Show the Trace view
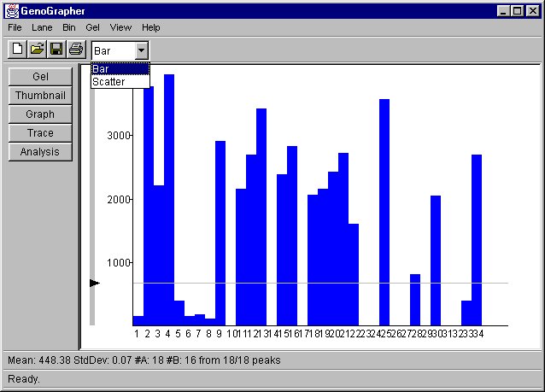This screenshot has height=392, width=545. pos(40,133)
